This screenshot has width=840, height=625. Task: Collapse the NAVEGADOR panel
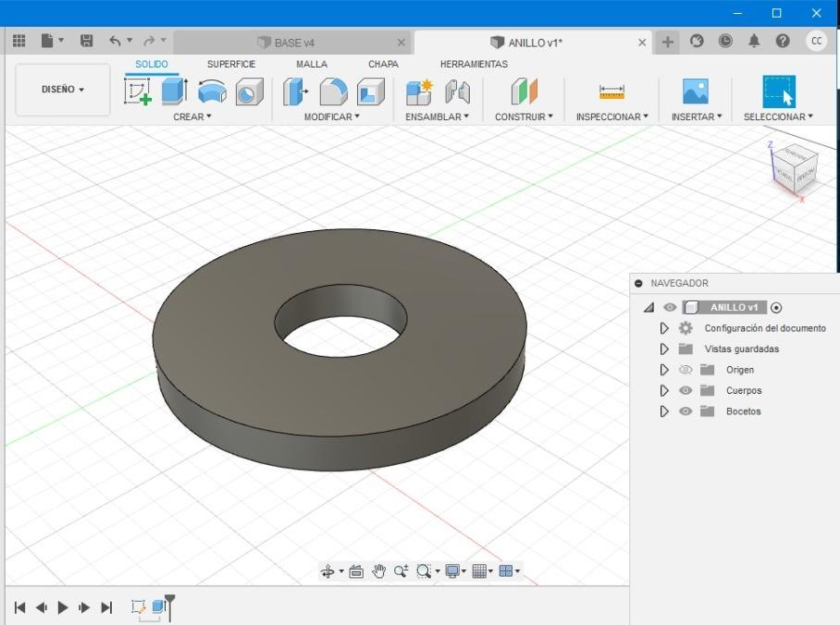coord(638,283)
